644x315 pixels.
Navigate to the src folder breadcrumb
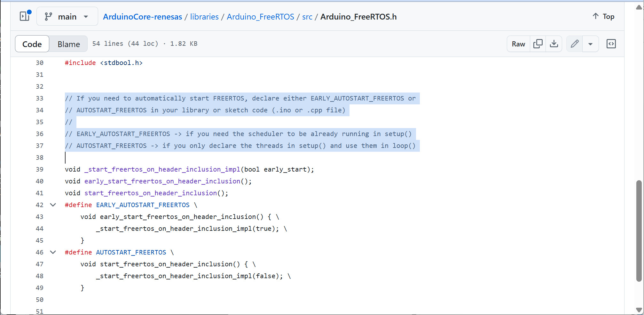tap(307, 17)
